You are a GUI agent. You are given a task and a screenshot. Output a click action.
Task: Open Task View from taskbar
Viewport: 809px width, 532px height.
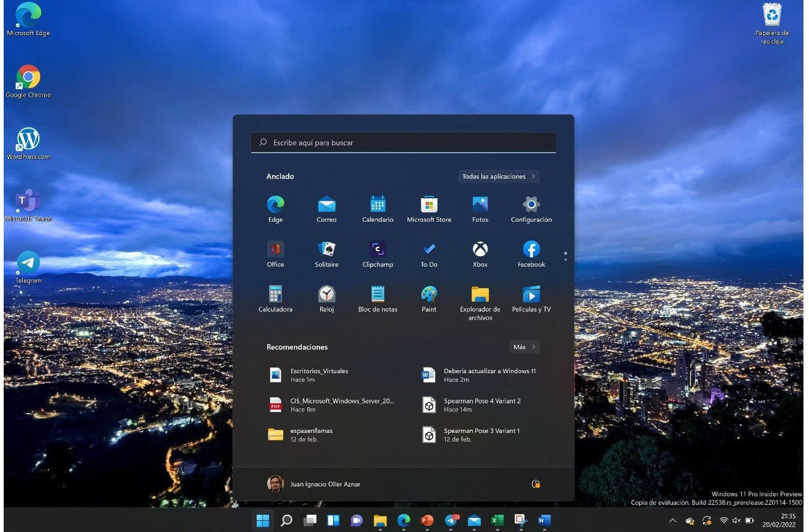click(x=310, y=520)
